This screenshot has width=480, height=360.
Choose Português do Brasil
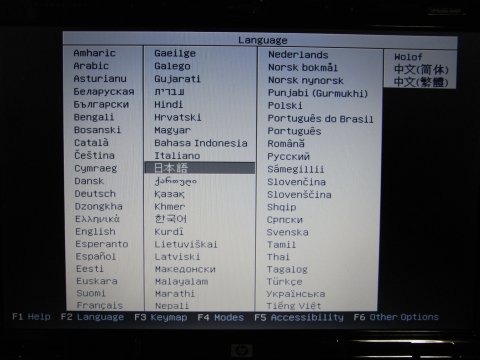(320, 119)
